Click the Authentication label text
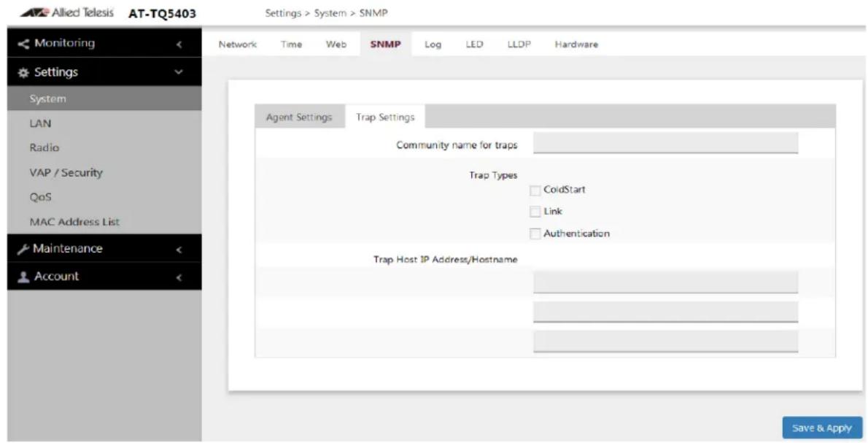This screenshot has width=868, height=443. click(x=576, y=234)
